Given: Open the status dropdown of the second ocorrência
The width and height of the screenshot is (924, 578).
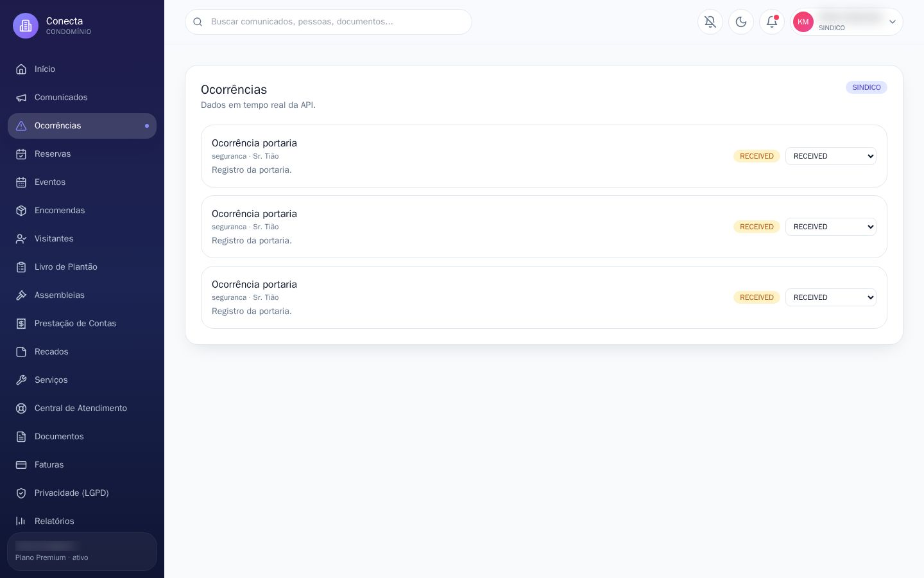Looking at the screenshot, I should click(x=831, y=227).
